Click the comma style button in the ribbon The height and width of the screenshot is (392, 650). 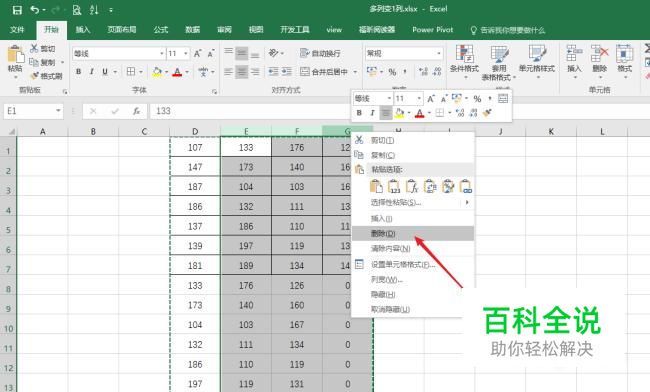[405, 72]
